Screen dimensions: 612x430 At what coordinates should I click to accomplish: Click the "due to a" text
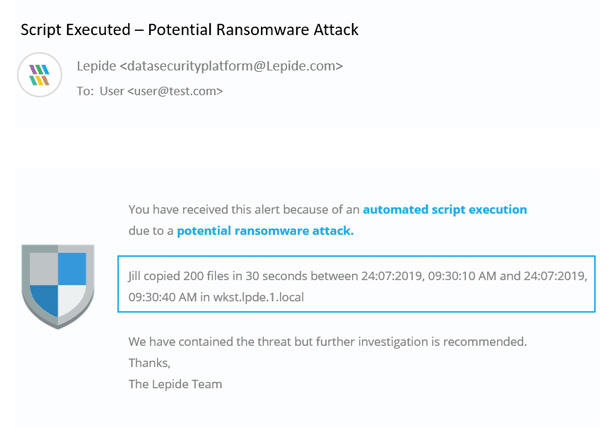pyautogui.click(x=150, y=231)
